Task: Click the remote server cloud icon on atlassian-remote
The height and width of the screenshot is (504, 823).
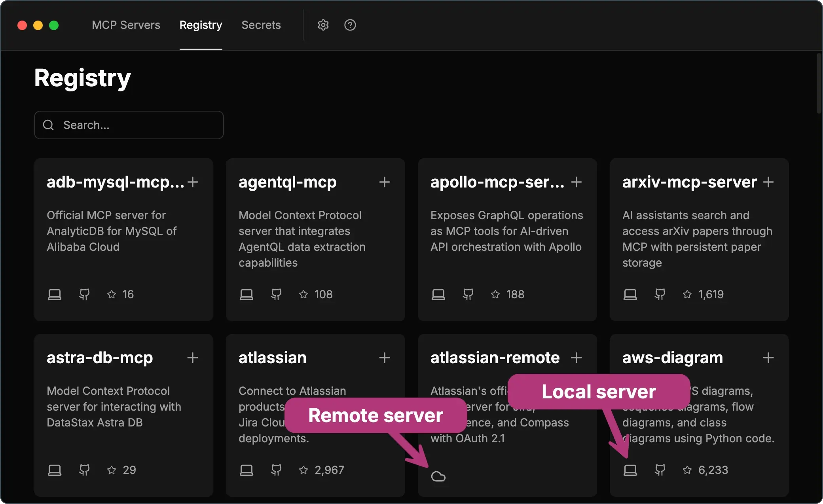Action: (439, 476)
